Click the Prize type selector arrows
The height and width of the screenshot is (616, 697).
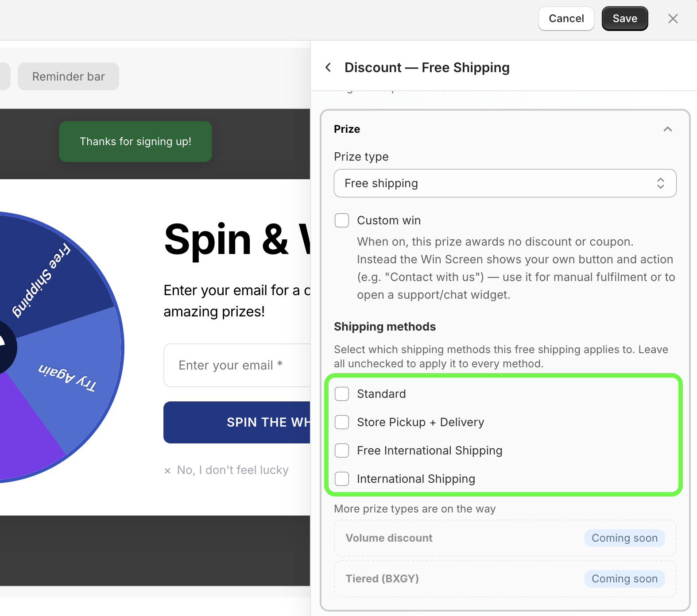660,183
